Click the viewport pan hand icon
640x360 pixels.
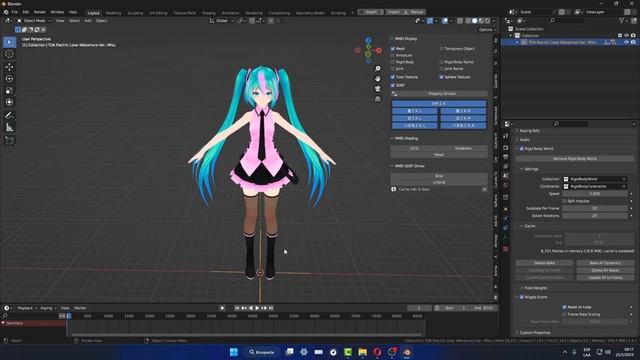[x=378, y=78]
